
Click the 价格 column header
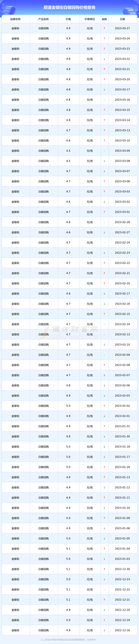(68, 19)
